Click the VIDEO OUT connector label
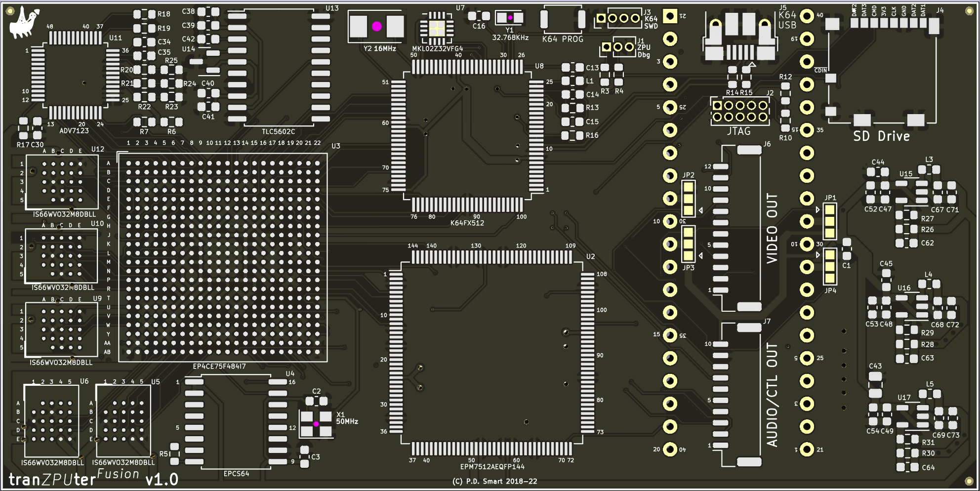The width and height of the screenshot is (980, 491). 772,228
